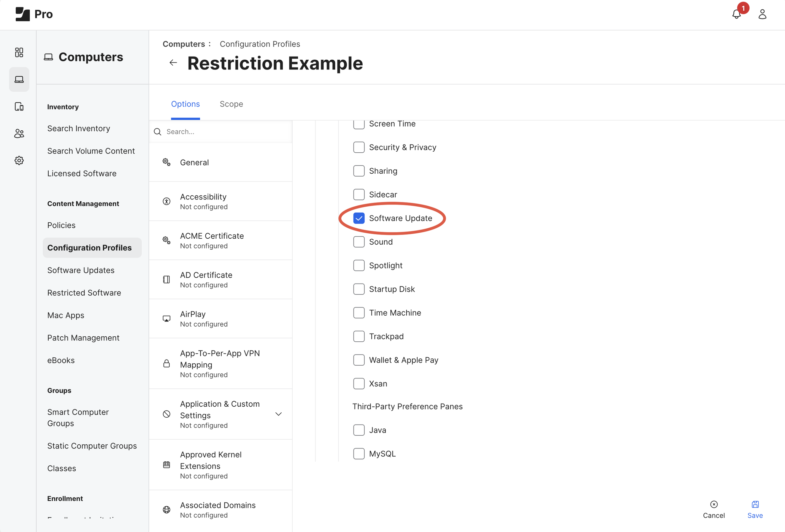Open the notifications bell icon
This screenshot has height=532, width=785.
tap(736, 14)
